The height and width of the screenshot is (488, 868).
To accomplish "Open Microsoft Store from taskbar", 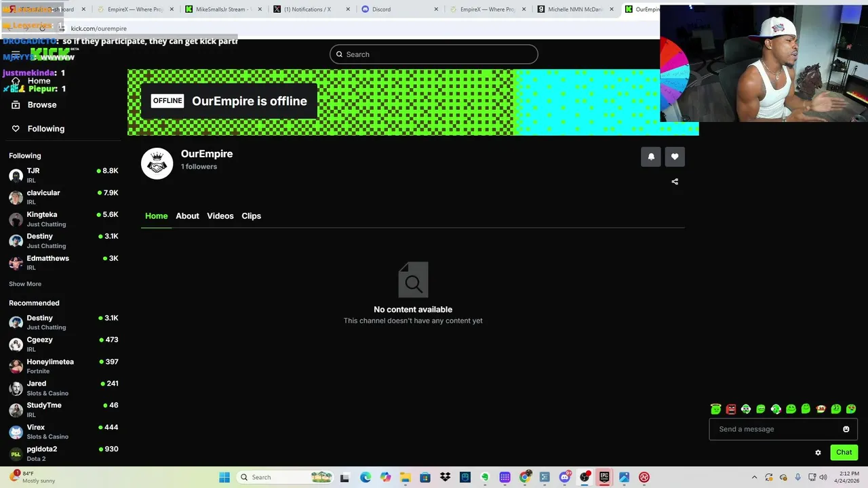I will point(425,477).
